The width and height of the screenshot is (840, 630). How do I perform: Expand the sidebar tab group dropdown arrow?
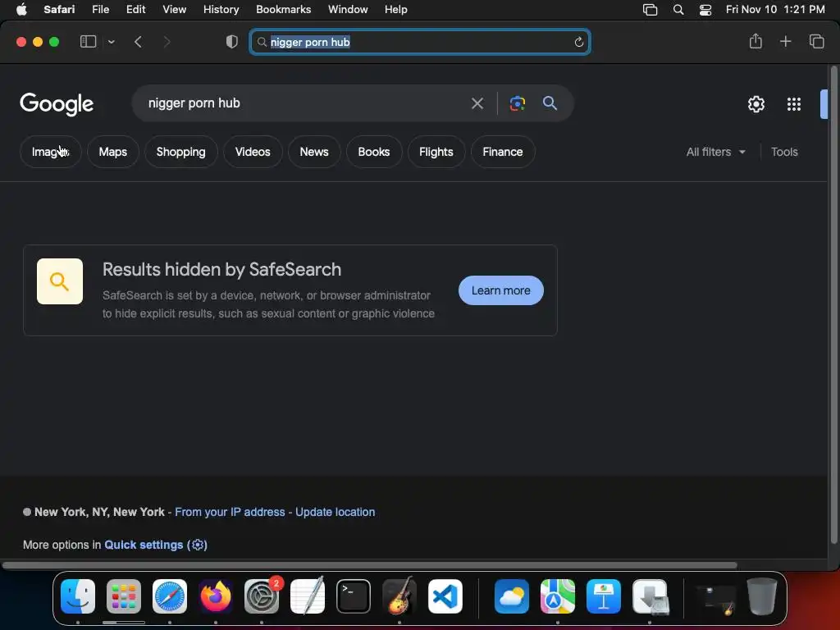pos(111,42)
